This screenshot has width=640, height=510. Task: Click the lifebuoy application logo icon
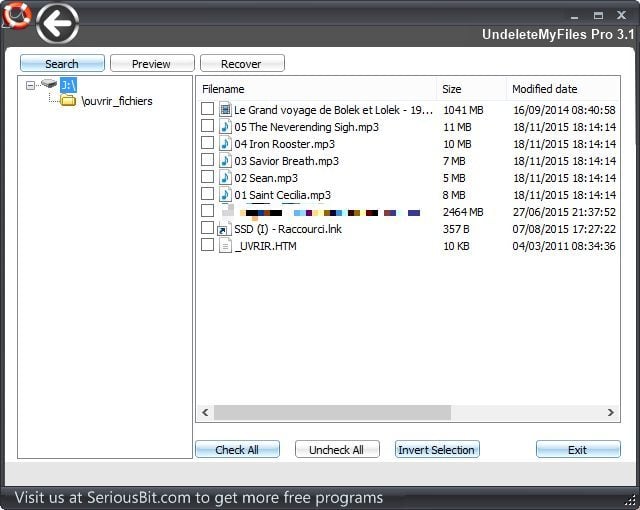[16, 16]
